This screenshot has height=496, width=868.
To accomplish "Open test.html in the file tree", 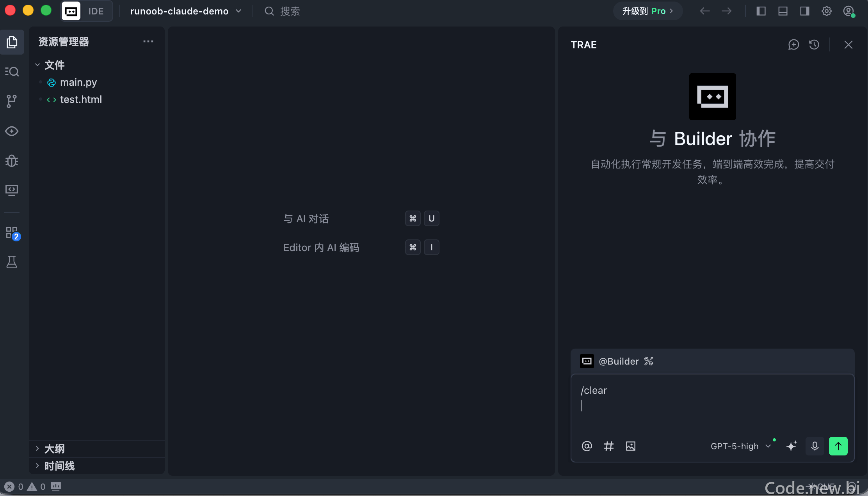I will (x=81, y=99).
